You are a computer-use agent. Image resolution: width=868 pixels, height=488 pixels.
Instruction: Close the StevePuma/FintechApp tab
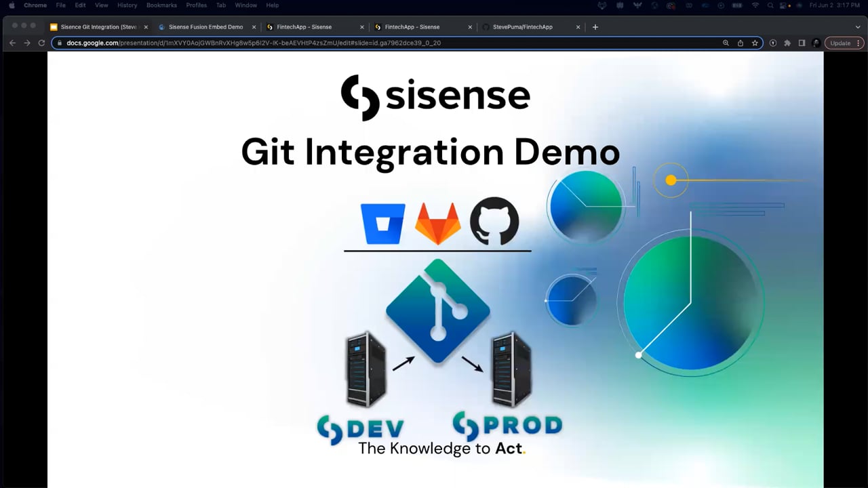click(x=578, y=27)
